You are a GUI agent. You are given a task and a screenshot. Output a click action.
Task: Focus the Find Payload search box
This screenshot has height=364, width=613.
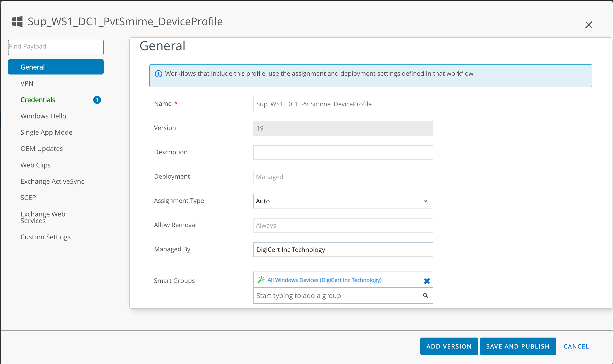(x=56, y=47)
